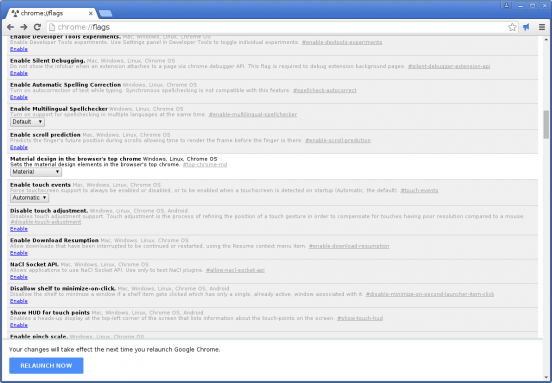552x383 pixels.
Task: Close the chrome://flags tab
Action: (x=90, y=13)
